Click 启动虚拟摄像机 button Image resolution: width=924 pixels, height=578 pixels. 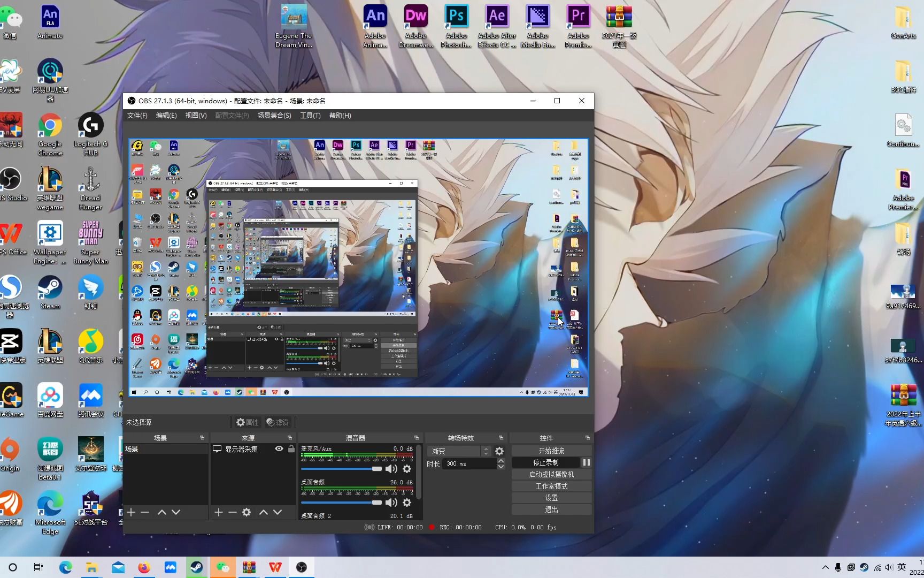551,474
